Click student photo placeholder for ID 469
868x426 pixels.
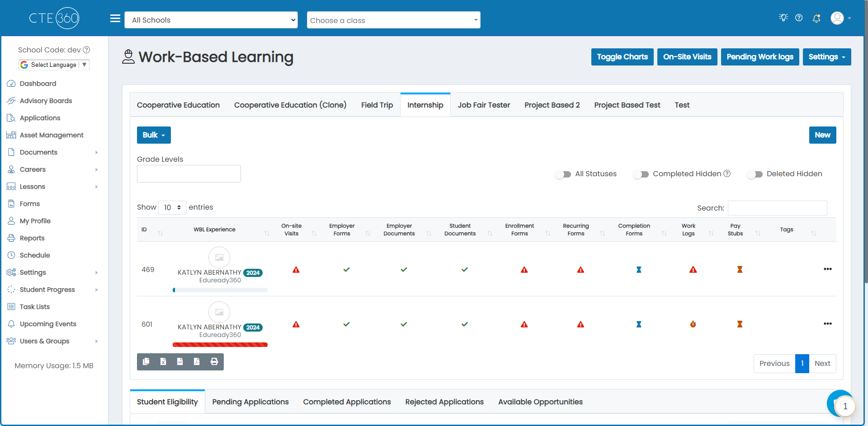tap(219, 257)
